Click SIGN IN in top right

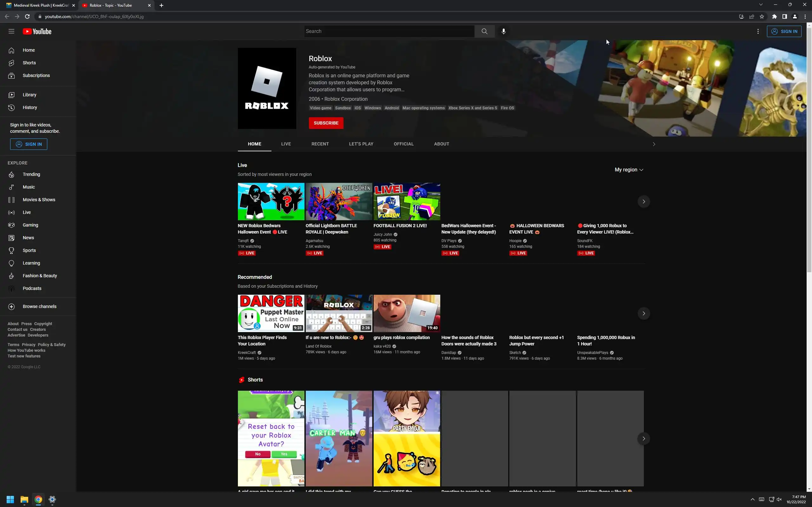click(784, 31)
